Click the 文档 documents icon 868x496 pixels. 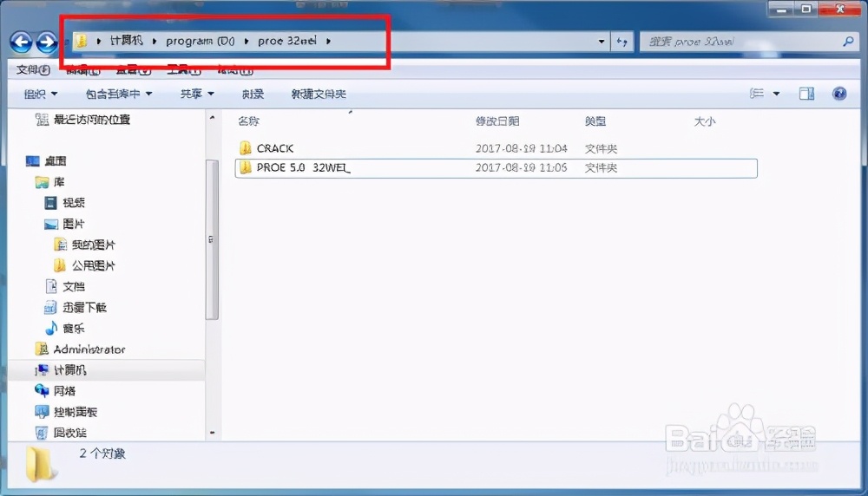tap(51, 286)
